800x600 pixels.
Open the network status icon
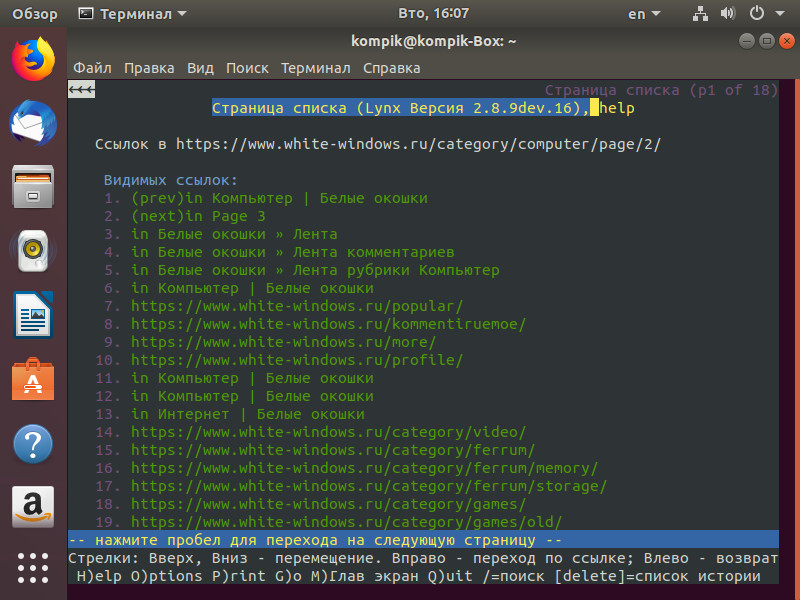[700, 14]
